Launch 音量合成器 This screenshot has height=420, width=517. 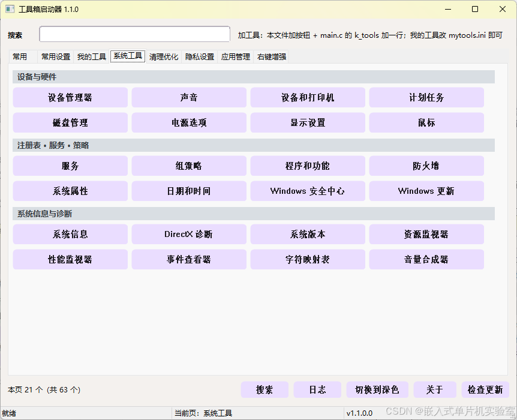[426, 259]
